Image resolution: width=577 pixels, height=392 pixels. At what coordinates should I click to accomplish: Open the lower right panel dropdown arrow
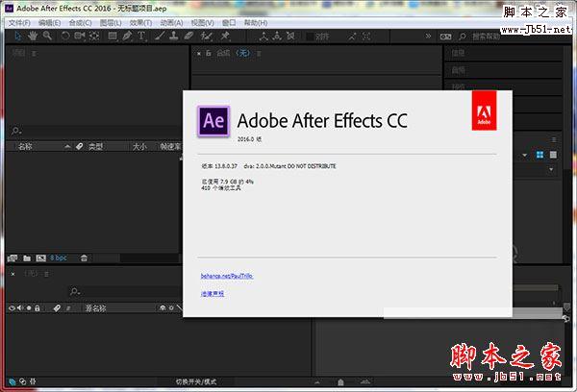coord(551,169)
